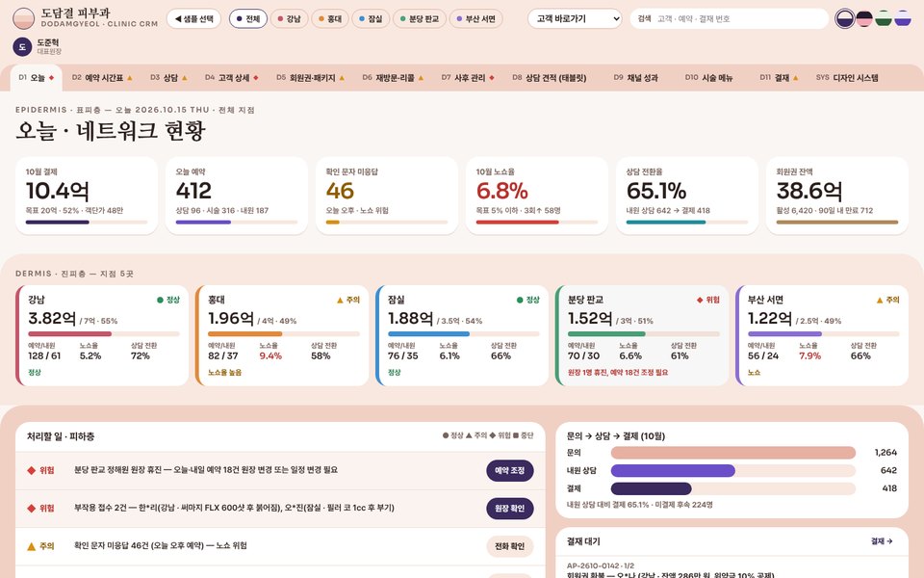The image size is (924, 578).
Task: Open the 홍대 branch card
Action: [x=282, y=335]
